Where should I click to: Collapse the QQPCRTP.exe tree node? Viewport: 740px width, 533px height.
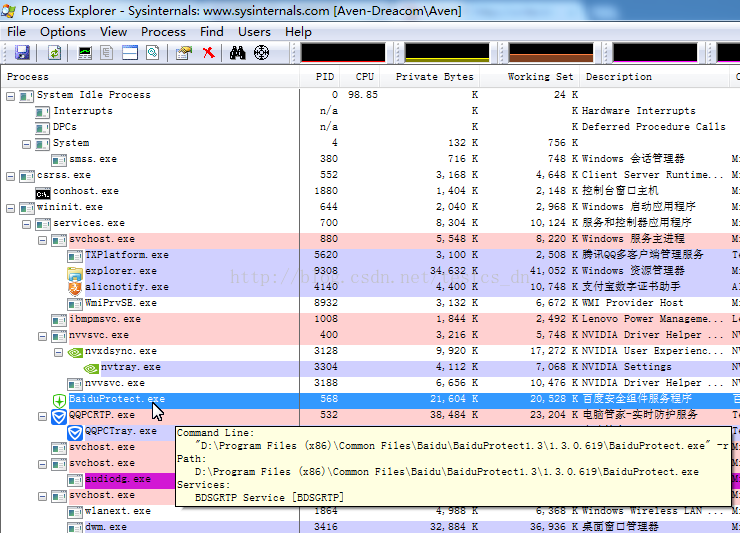tap(42, 416)
